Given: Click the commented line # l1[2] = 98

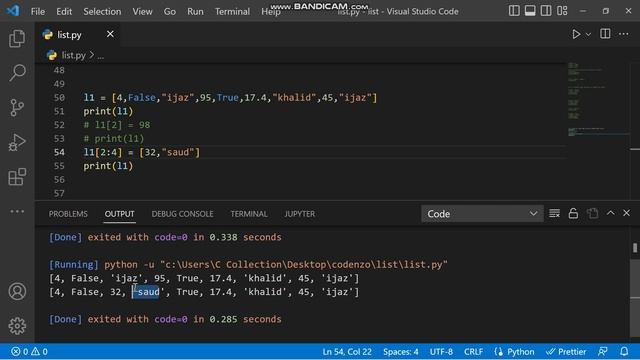Looking at the screenshot, I should 117,125.
